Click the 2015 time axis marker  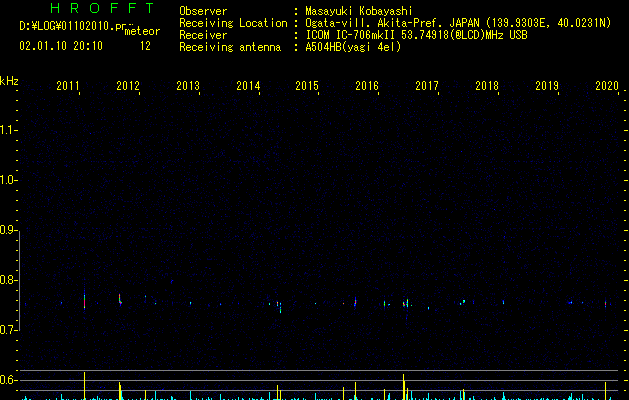tap(307, 86)
